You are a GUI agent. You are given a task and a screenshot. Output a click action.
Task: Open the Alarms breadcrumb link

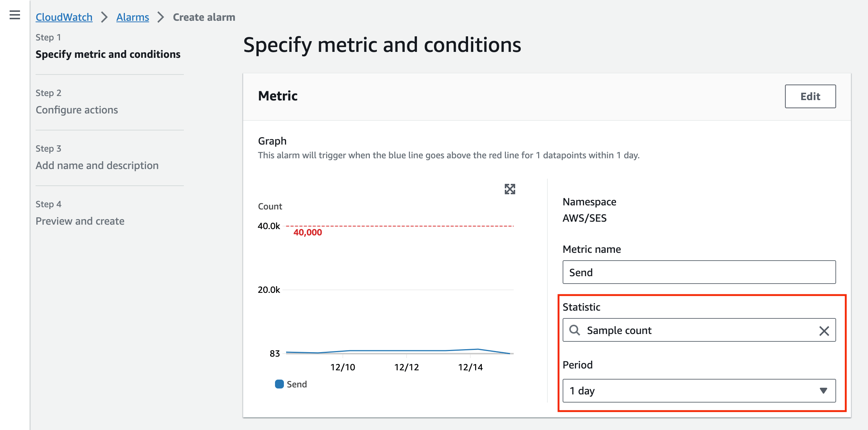(132, 17)
